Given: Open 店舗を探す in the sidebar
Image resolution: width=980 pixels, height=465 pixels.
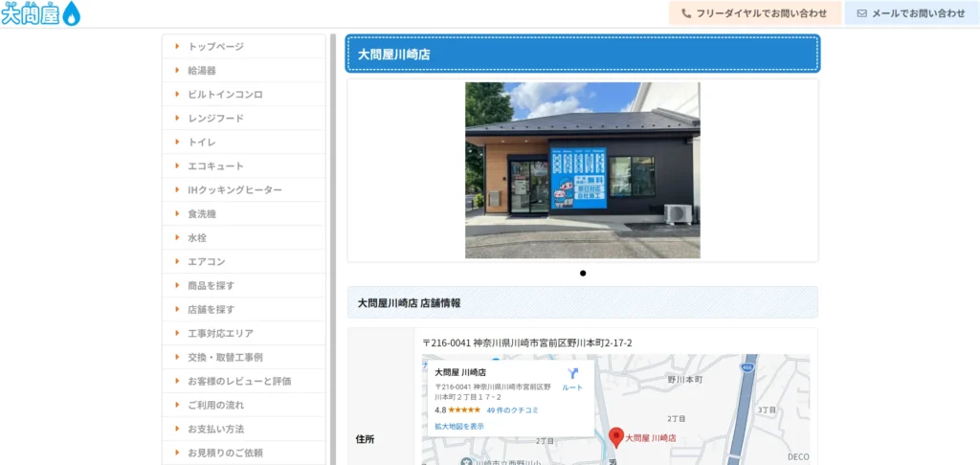Looking at the screenshot, I should point(211,309).
